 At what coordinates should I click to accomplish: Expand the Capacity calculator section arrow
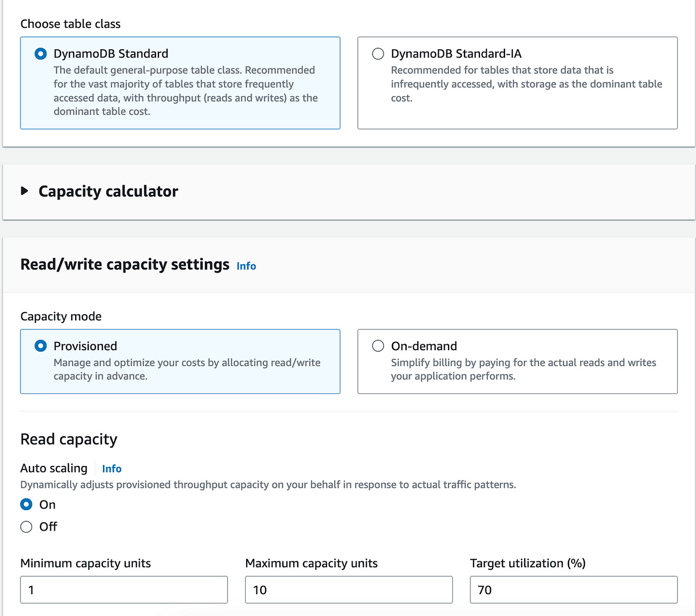pos(24,191)
